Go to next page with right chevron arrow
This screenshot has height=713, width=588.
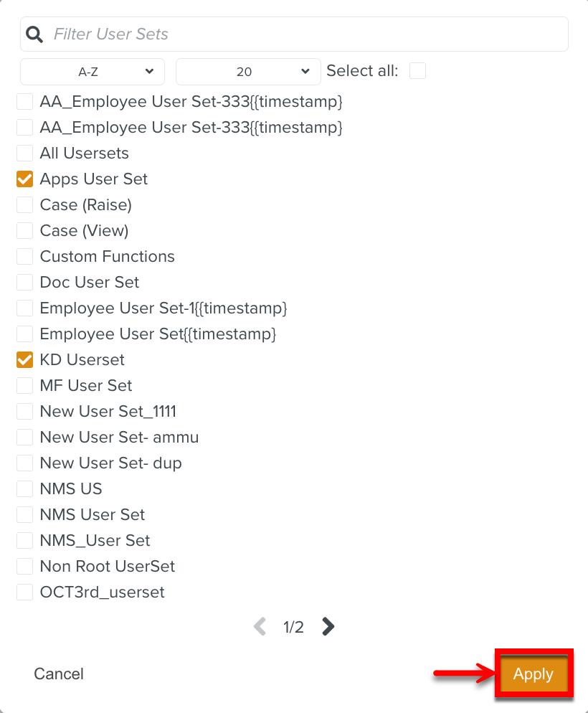pos(328,626)
